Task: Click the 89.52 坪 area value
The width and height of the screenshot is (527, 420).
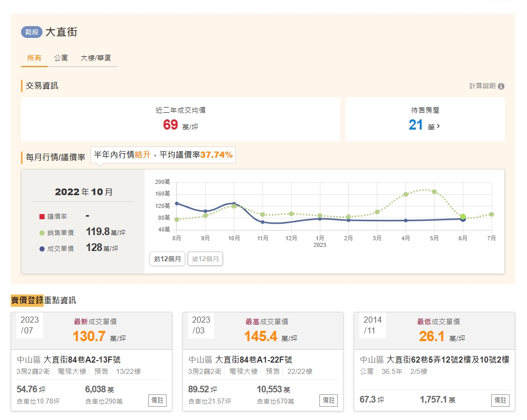Action: click(202, 389)
